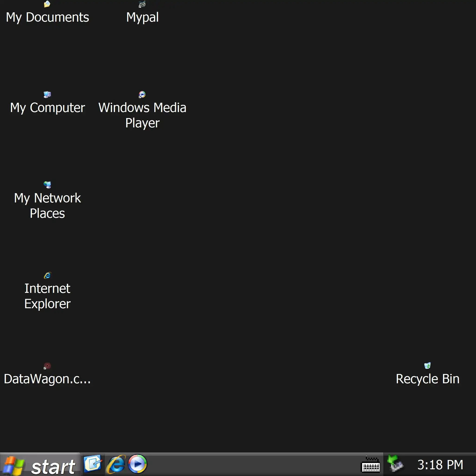476x476 pixels.
Task: Select the Windows Media Player desktop shortcut
Action: pyautogui.click(x=142, y=95)
